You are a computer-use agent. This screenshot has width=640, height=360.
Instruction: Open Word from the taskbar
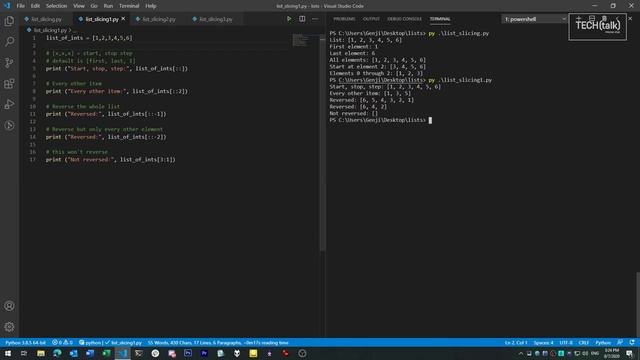[90, 353]
